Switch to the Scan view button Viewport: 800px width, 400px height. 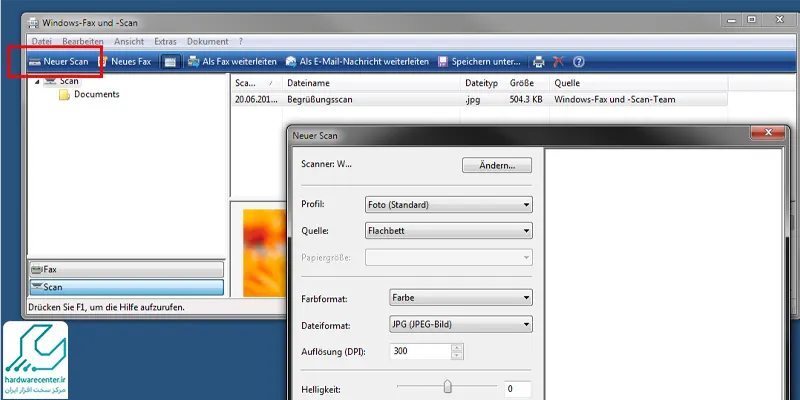pyautogui.click(x=127, y=287)
